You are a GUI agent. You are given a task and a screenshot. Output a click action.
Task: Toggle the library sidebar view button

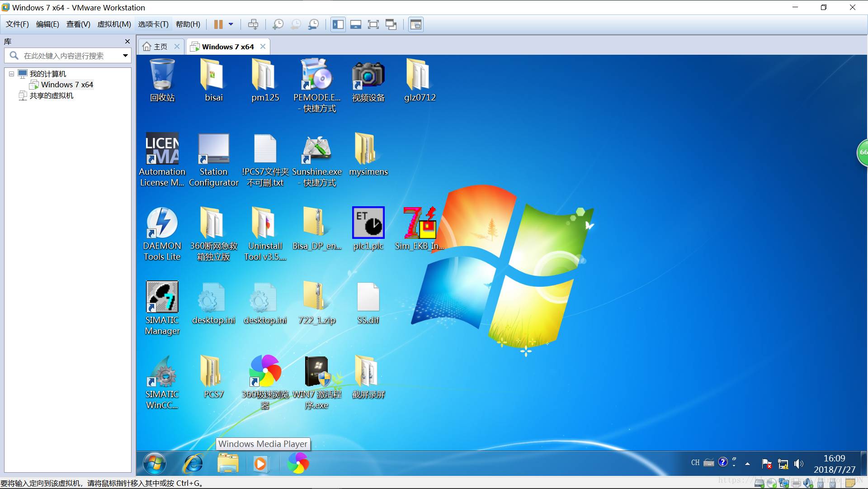pos(338,24)
